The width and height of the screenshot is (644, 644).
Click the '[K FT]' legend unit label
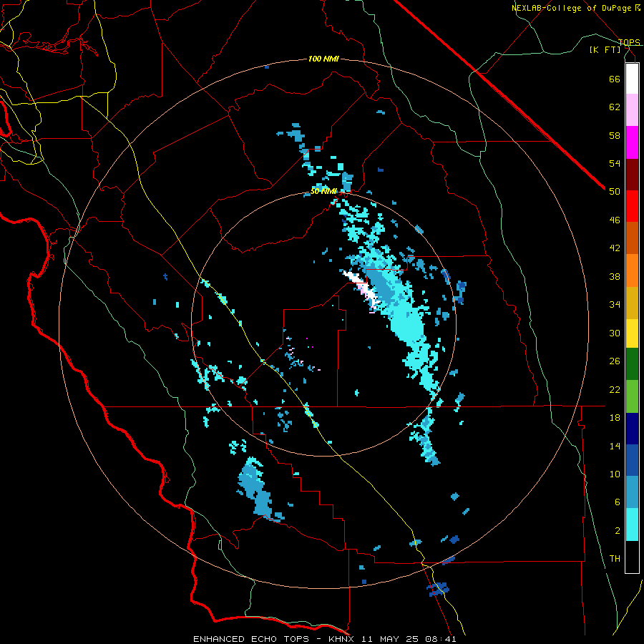point(605,50)
